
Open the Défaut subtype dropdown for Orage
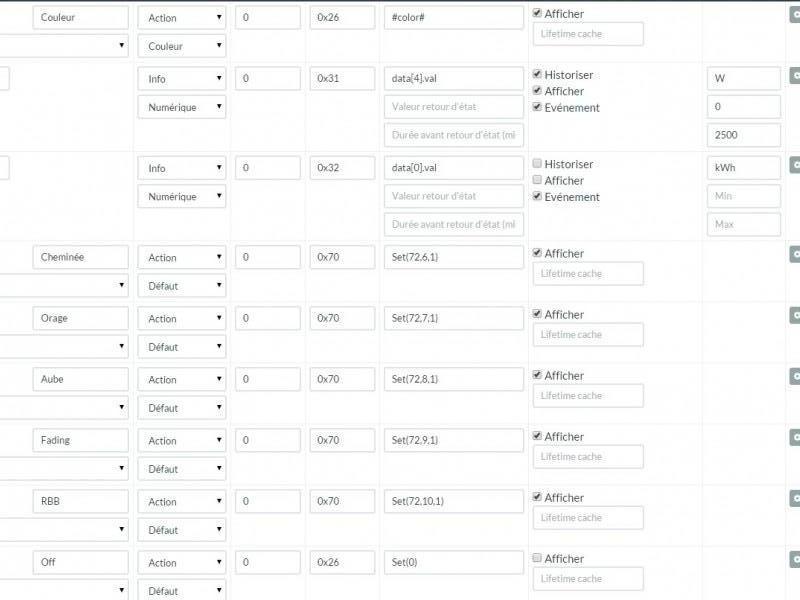(181, 347)
